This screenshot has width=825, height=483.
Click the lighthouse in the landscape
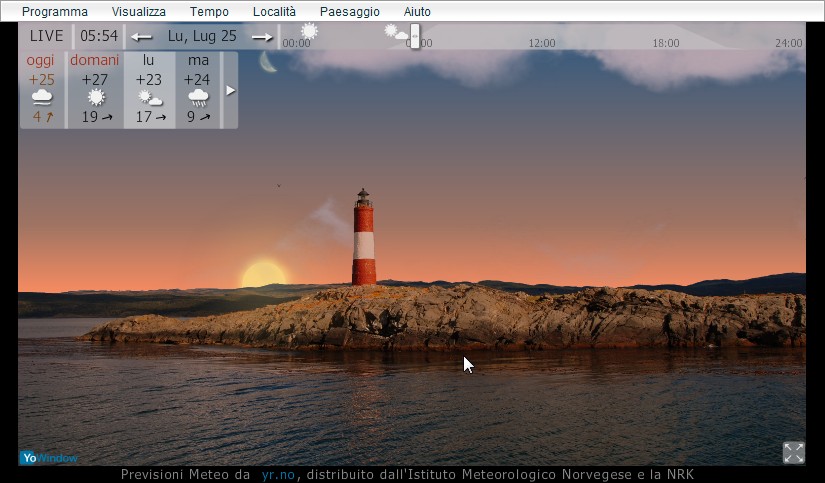tap(364, 237)
